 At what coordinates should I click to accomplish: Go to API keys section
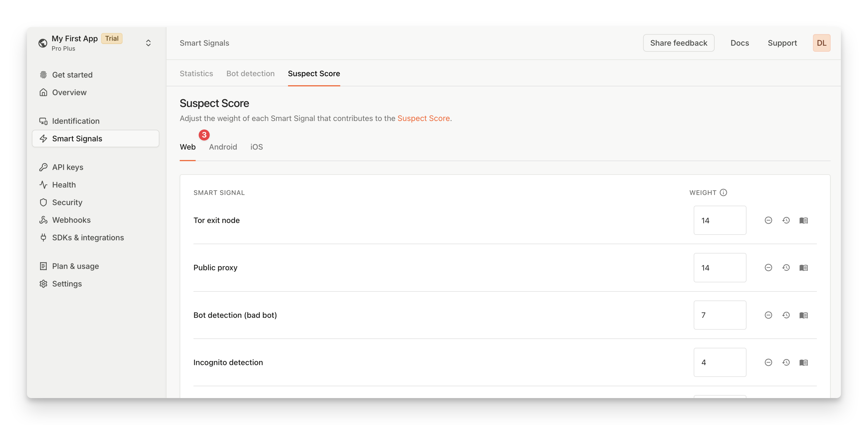pos(67,167)
